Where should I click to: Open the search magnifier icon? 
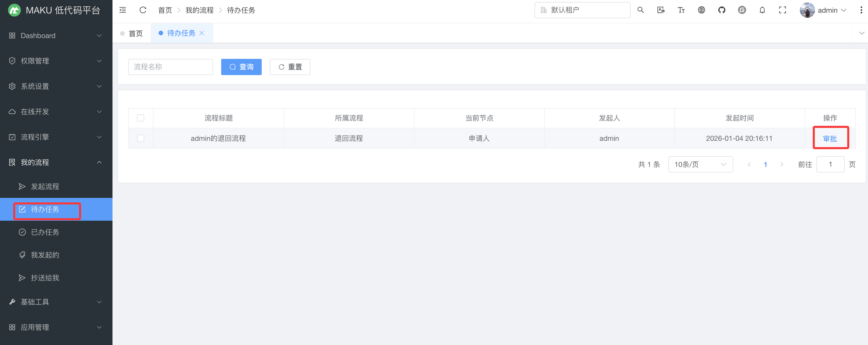(640, 10)
